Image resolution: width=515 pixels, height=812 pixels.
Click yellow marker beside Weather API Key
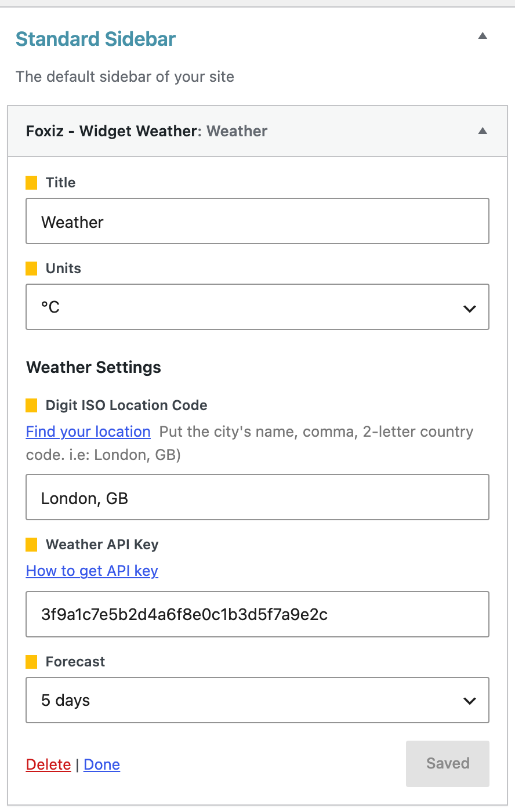coord(32,545)
